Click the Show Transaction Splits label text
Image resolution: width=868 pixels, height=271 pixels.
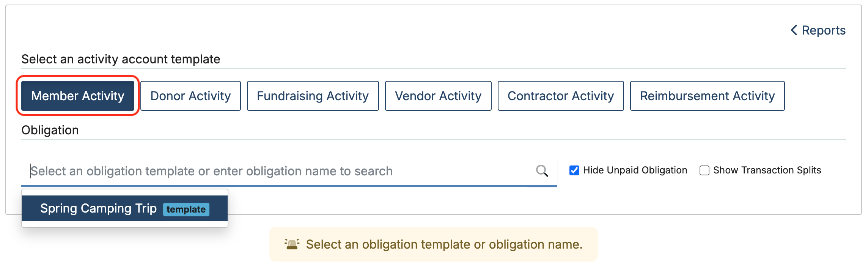(x=767, y=170)
